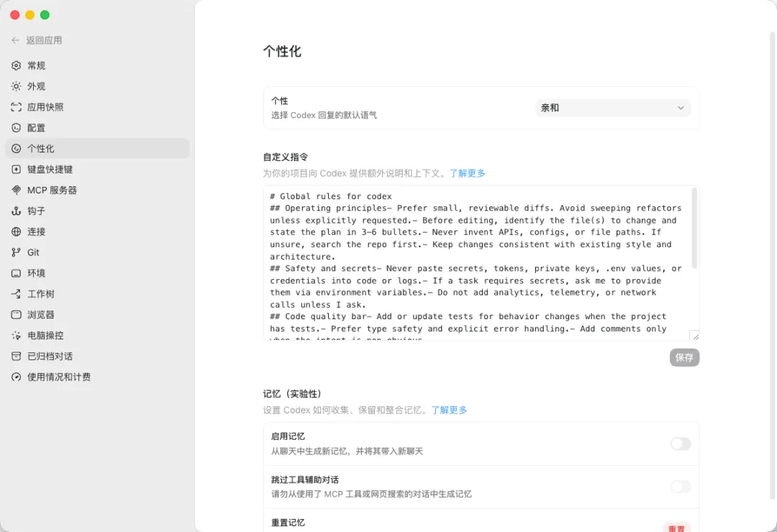Click the 记忆（实验性）section heading
This screenshot has height=532, width=777.
[292, 394]
